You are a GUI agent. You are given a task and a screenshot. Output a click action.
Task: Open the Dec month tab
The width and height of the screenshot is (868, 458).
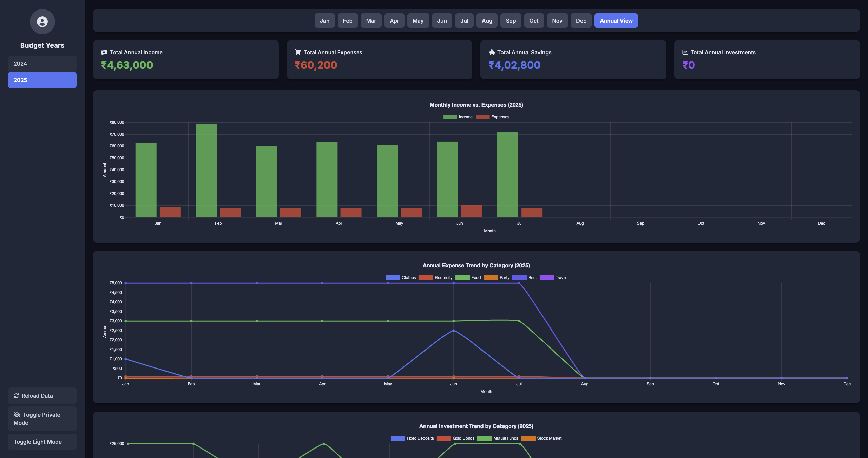pos(581,21)
